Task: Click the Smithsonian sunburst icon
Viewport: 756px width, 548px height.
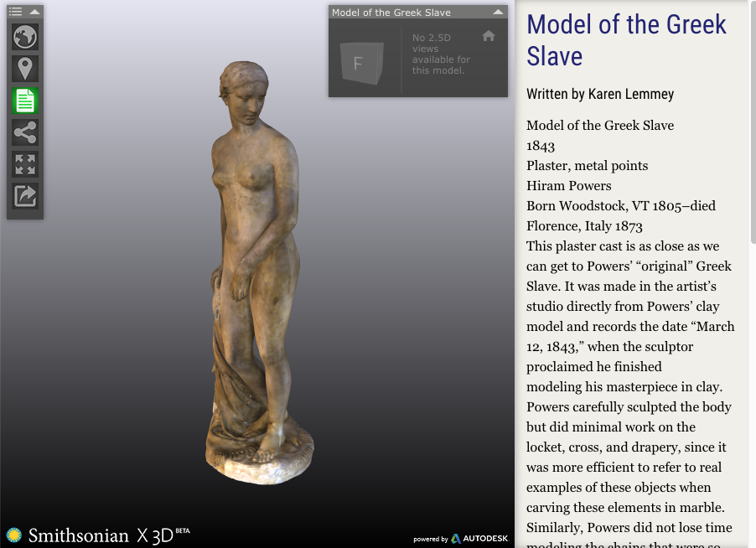Action: [x=14, y=535]
